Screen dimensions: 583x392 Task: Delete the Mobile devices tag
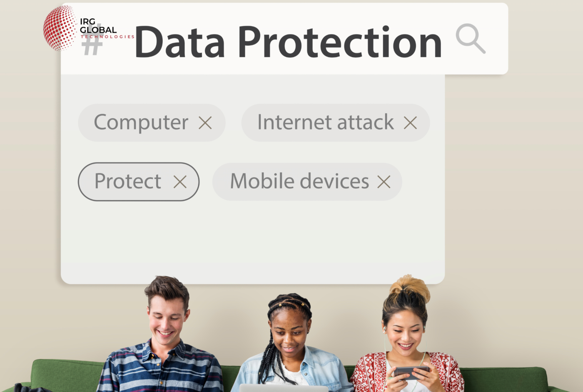[384, 182]
